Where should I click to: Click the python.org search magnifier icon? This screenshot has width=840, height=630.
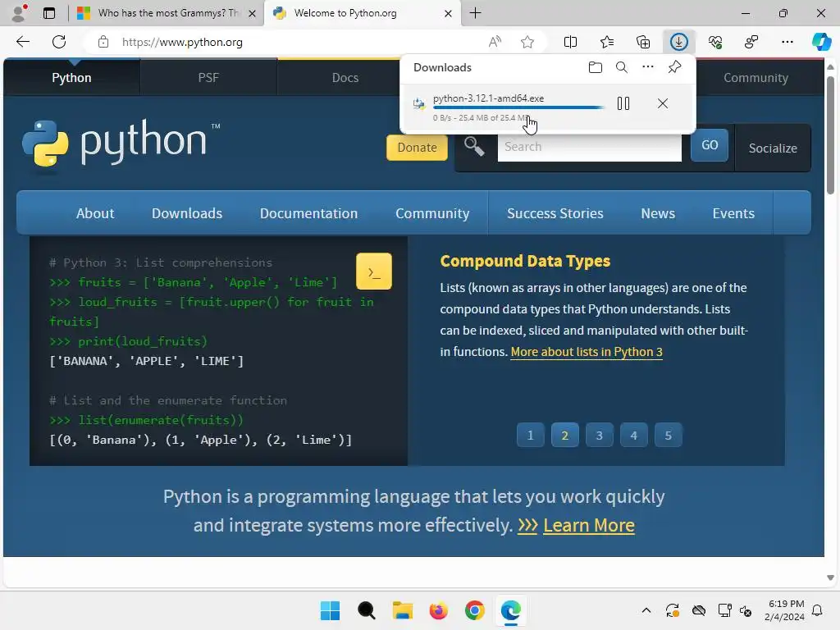pyautogui.click(x=474, y=146)
